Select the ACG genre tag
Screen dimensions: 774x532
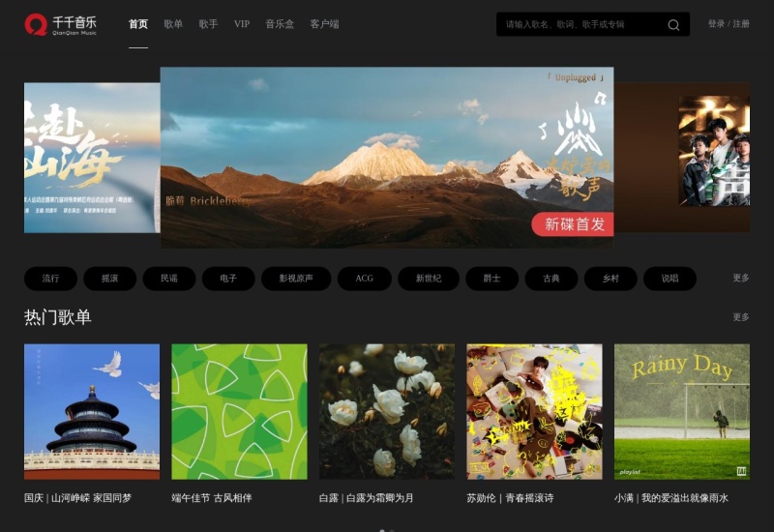(364, 279)
